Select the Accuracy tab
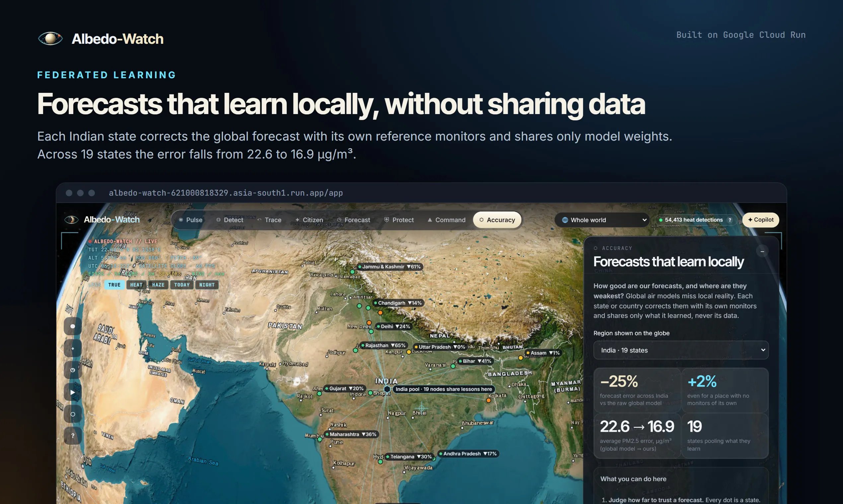Screen dimensions: 843x504 pos(497,220)
